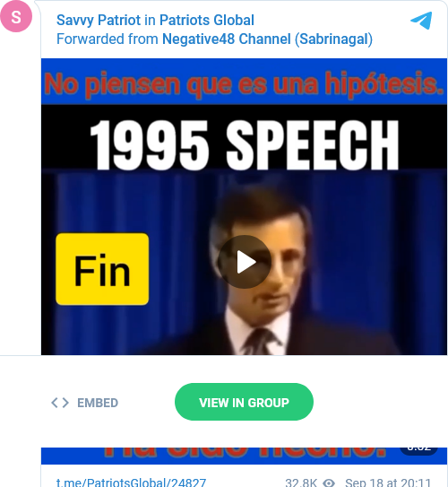
Task: Open the Patriots Global group link
Action: point(207,21)
